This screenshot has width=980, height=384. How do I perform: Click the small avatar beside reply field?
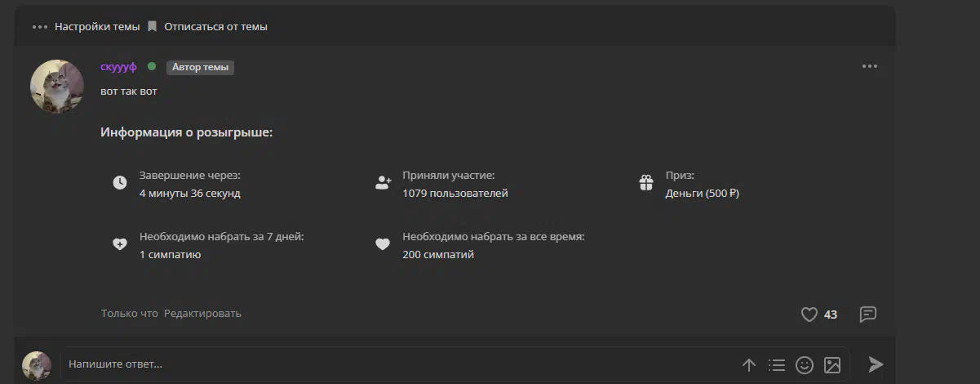pyautogui.click(x=37, y=366)
